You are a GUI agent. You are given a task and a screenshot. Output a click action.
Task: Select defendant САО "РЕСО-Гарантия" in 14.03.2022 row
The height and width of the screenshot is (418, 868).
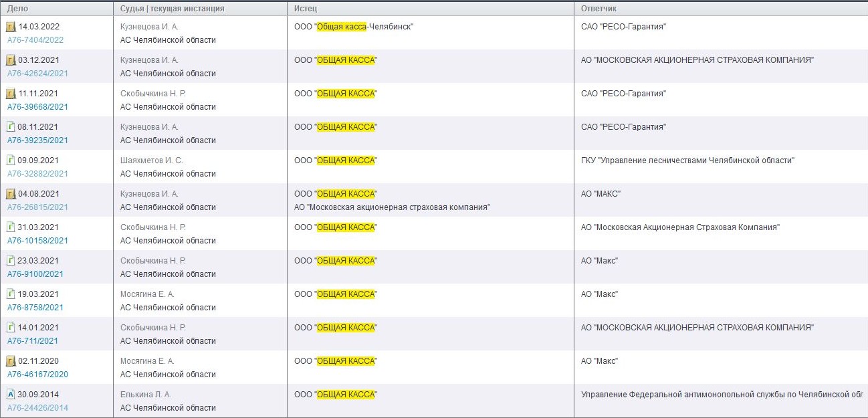coord(624,27)
